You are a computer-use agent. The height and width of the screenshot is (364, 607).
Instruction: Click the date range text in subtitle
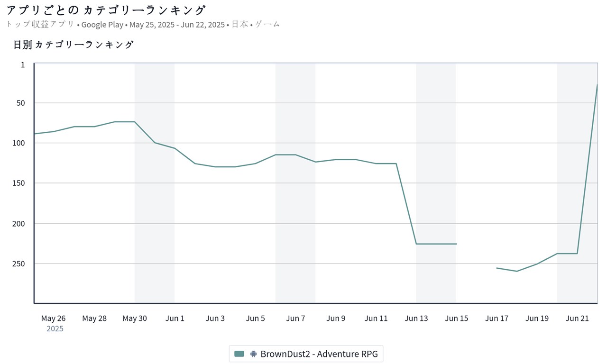(177, 25)
